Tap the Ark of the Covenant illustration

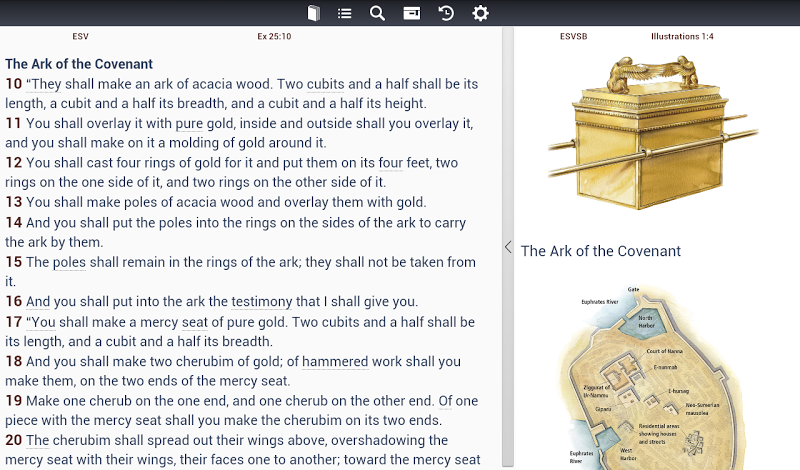coord(653,132)
